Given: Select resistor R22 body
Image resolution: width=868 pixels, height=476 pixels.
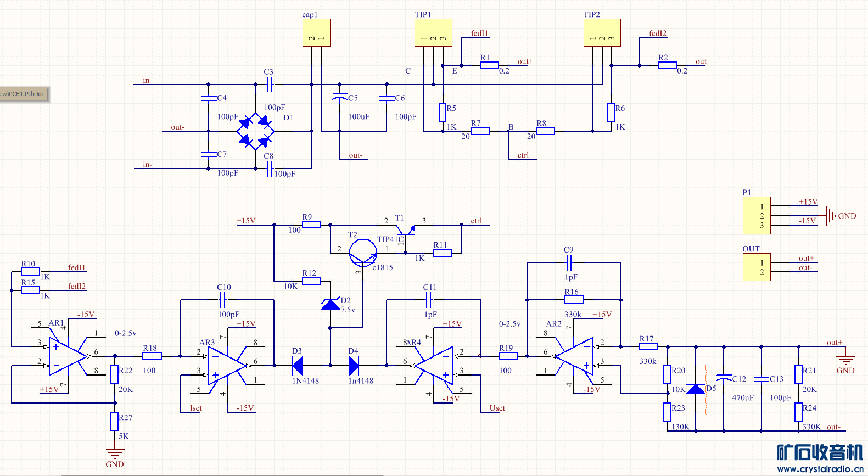Looking at the screenshot, I should pos(115,374).
